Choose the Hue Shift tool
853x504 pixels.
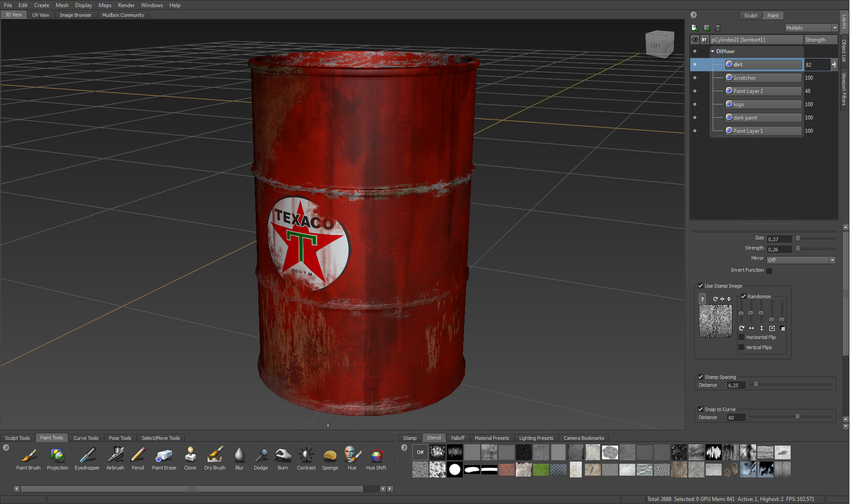[376, 458]
